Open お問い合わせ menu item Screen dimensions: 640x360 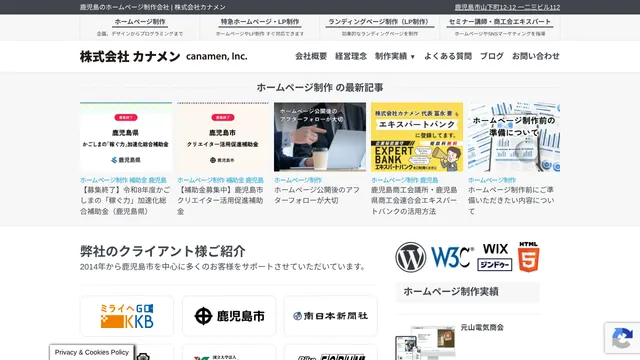pyautogui.click(x=536, y=56)
